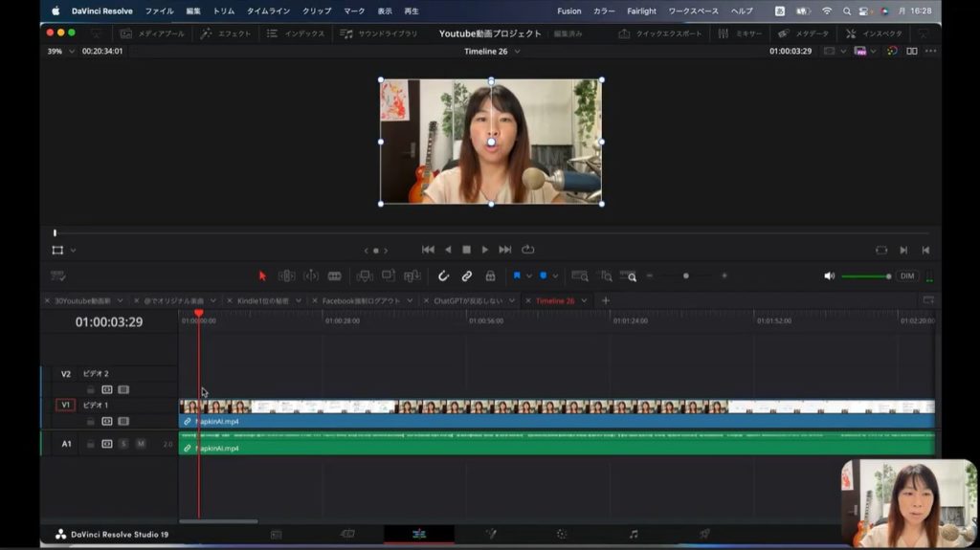Select the arrow Selection Mode tool

pos(263,275)
